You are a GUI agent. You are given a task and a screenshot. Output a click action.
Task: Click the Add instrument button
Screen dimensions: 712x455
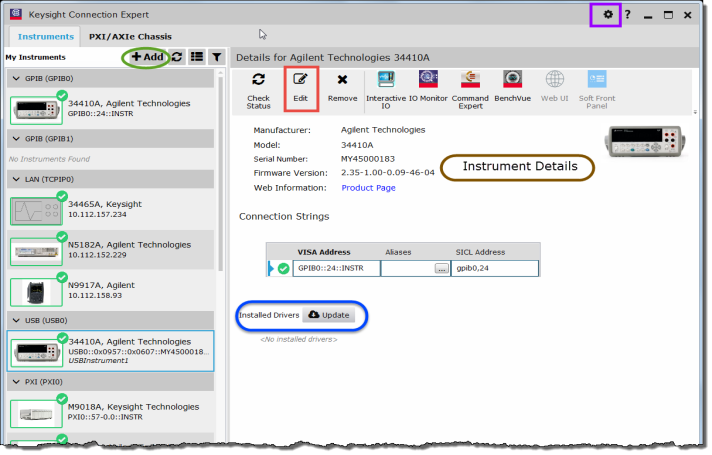[146, 58]
